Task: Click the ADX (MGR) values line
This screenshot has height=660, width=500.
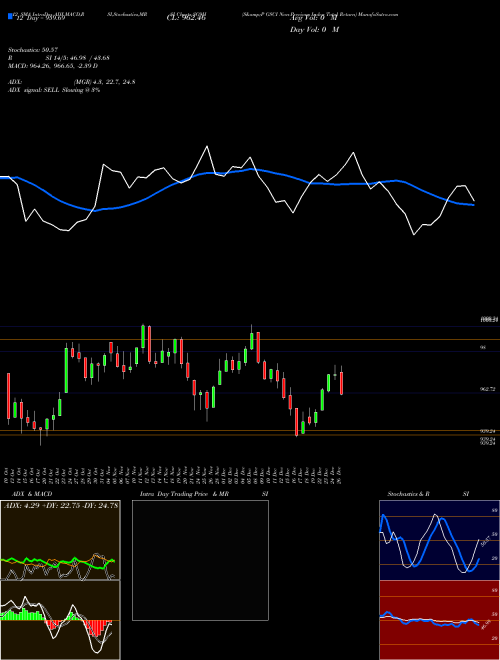Action: [72, 82]
